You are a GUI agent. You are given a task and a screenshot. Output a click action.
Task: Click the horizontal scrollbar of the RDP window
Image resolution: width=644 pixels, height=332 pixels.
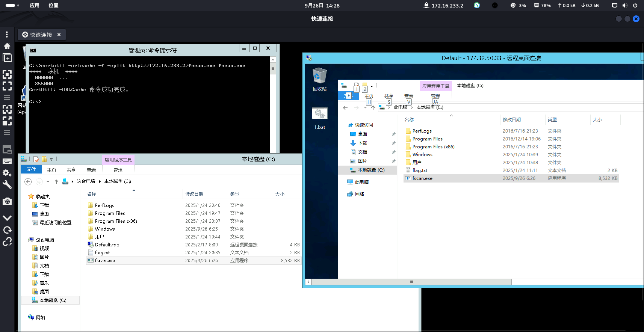pos(411,282)
